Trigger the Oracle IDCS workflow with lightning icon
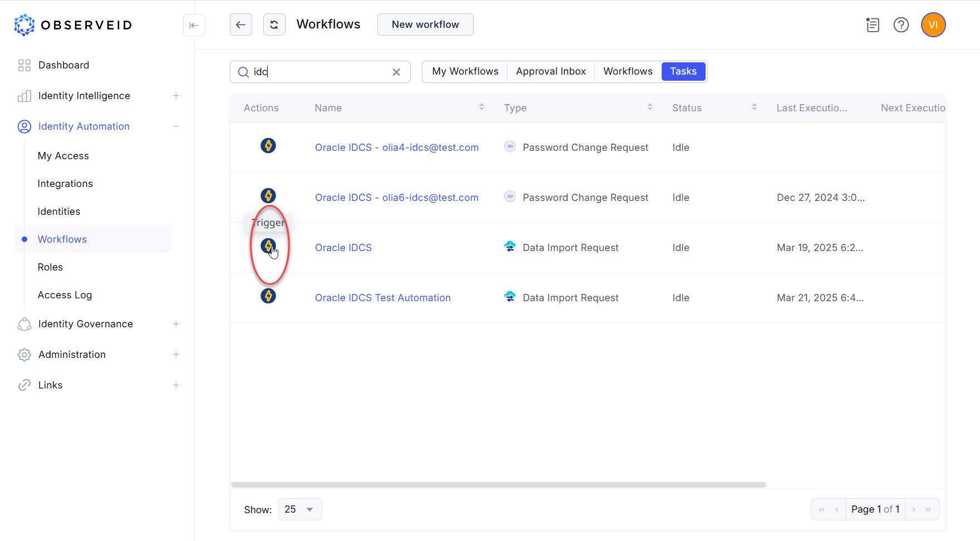Screen dimensions: 980x541 click(x=269, y=245)
